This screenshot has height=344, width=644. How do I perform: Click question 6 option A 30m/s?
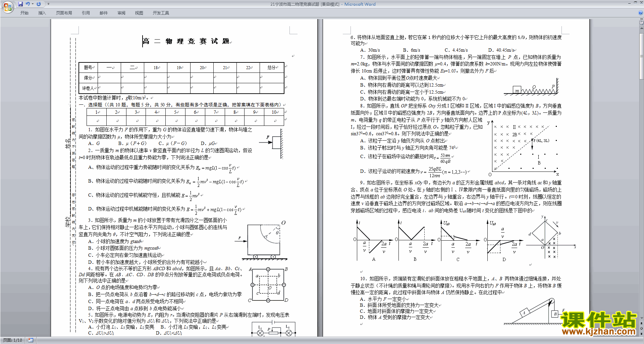[x=370, y=50]
